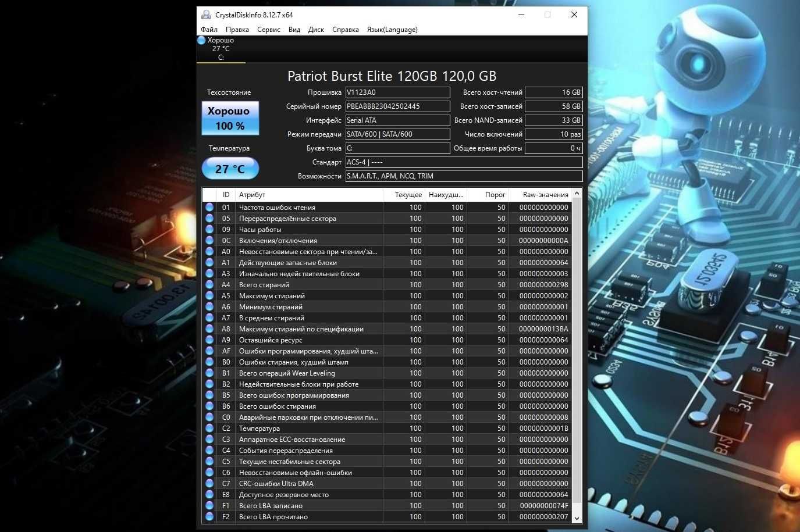The image size is (800, 532).
Task: Click the Буква тома field C:
Action: pos(397,148)
